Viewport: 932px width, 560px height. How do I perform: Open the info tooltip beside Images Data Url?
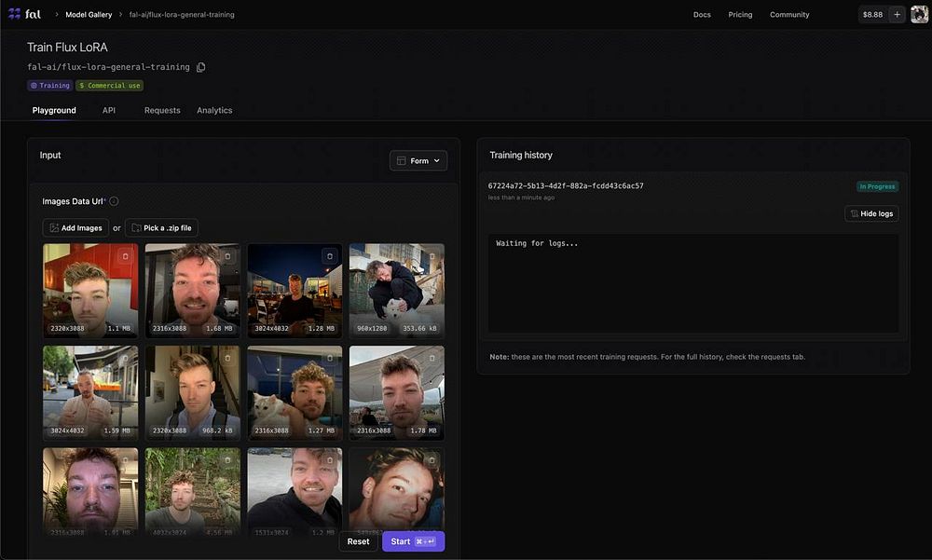click(114, 201)
